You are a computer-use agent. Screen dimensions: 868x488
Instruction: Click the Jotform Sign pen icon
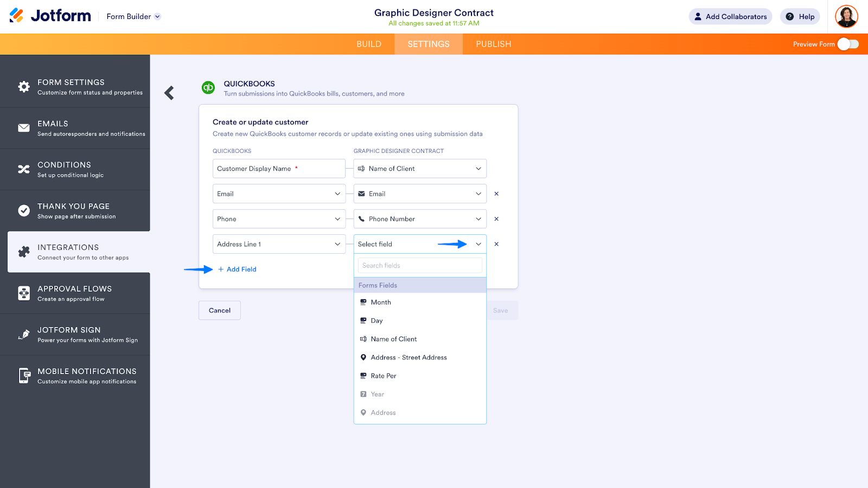(24, 335)
